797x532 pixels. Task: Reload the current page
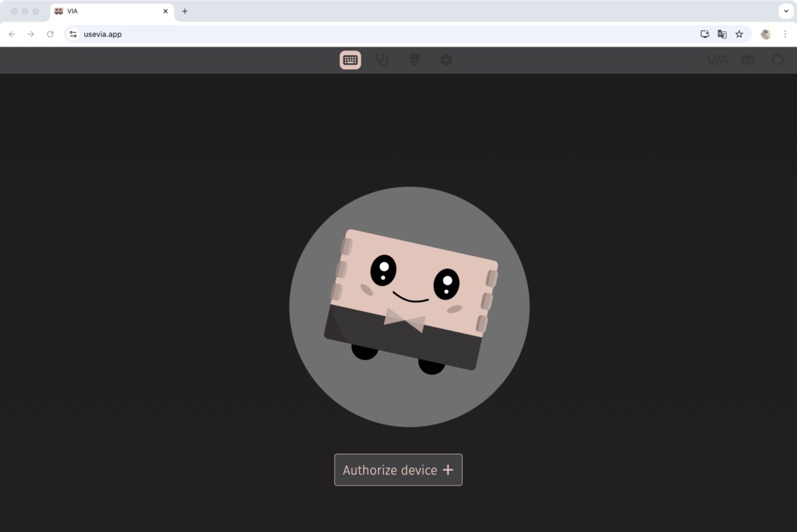point(50,34)
